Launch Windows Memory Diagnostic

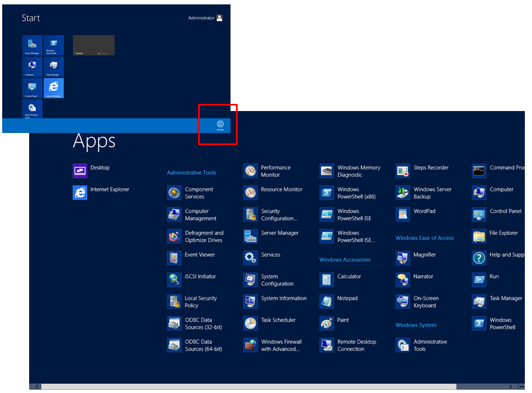pos(350,171)
